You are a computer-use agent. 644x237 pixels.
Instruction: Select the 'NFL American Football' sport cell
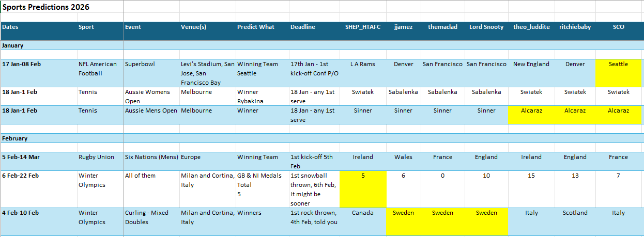tap(100, 73)
